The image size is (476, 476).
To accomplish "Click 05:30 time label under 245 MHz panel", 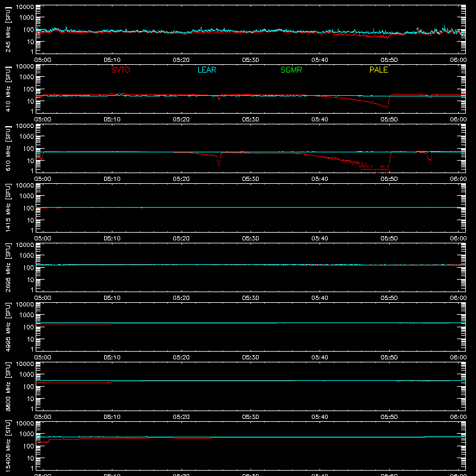I will click(250, 60).
